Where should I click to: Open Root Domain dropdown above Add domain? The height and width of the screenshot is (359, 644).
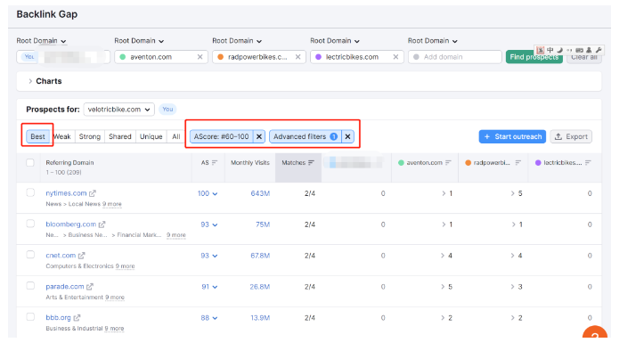pos(433,41)
